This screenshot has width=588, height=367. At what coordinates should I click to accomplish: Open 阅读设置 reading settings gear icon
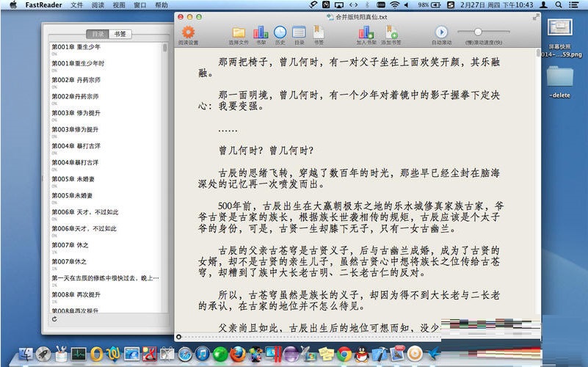click(x=188, y=32)
